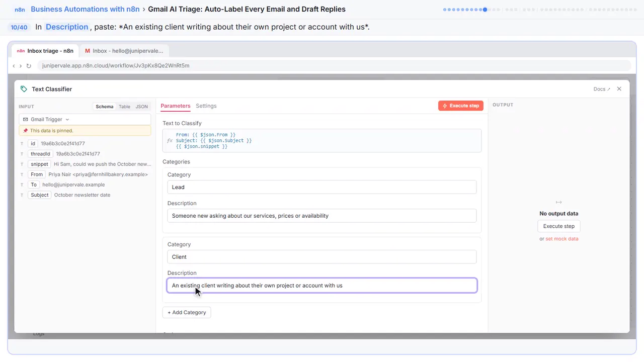The image size is (644, 362).
Task: Click the value 'hello@junipervale.example' in schema
Action: [73, 185]
